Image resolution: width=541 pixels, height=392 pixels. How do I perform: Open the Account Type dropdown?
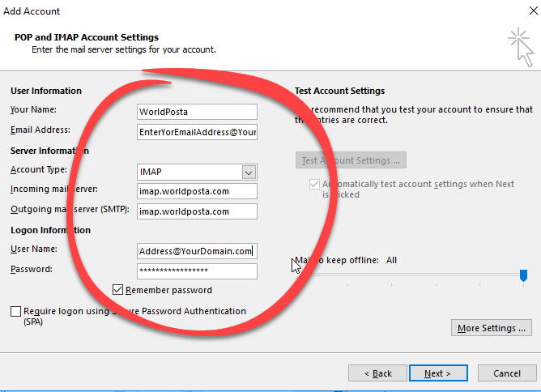pos(249,172)
